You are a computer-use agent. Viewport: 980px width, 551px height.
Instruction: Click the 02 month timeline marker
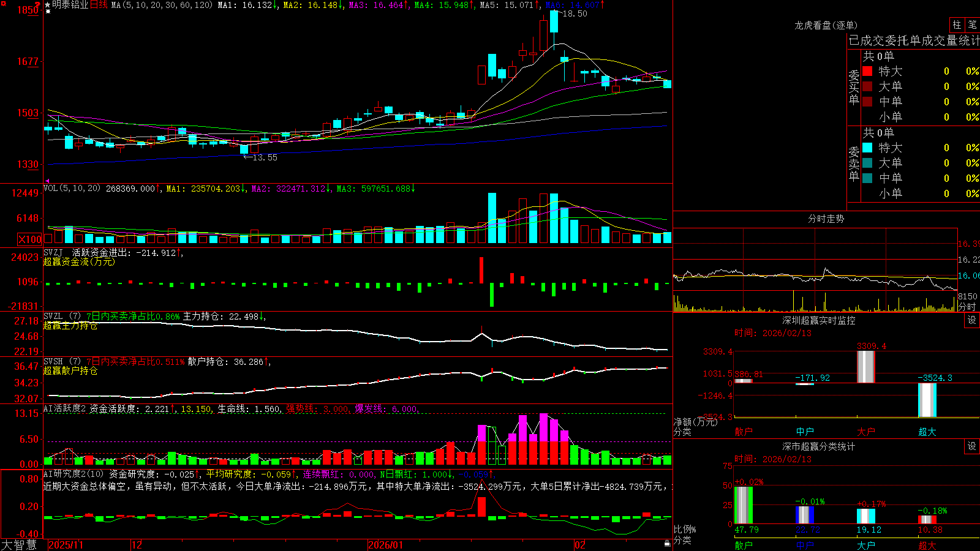(x=579, y=545)
